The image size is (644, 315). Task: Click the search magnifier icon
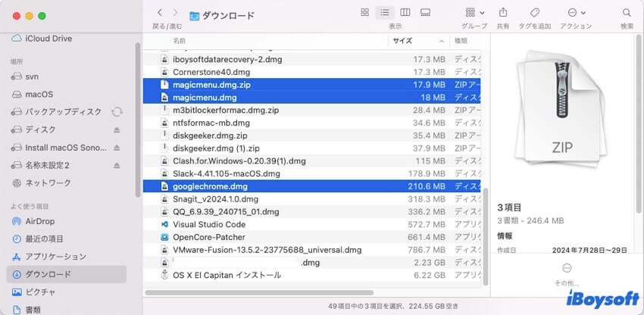pyautogui.click(x=627, y=13)
